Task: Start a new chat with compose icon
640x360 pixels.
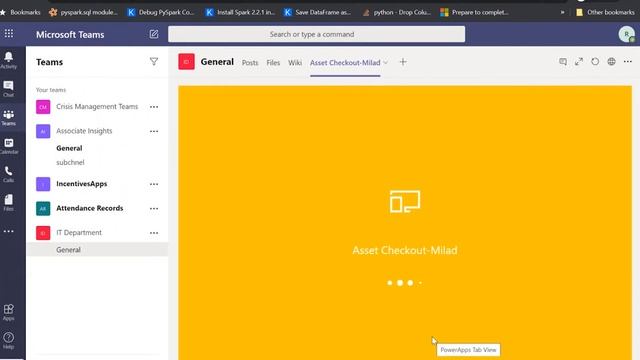Action: coord(153,34)
